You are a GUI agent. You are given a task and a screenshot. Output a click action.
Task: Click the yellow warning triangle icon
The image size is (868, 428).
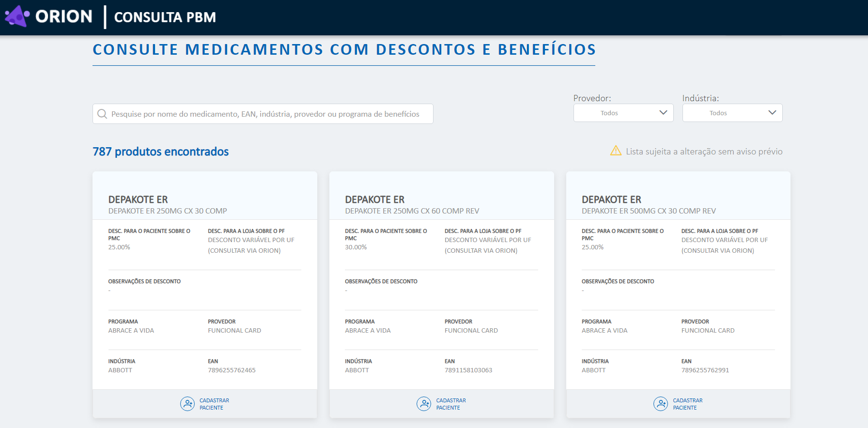616,151
